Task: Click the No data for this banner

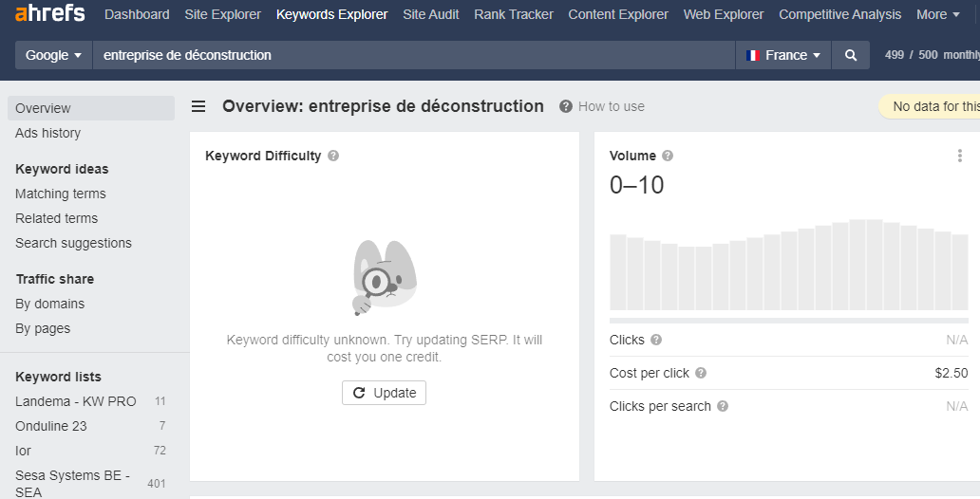Action: [x=930, y=106]
